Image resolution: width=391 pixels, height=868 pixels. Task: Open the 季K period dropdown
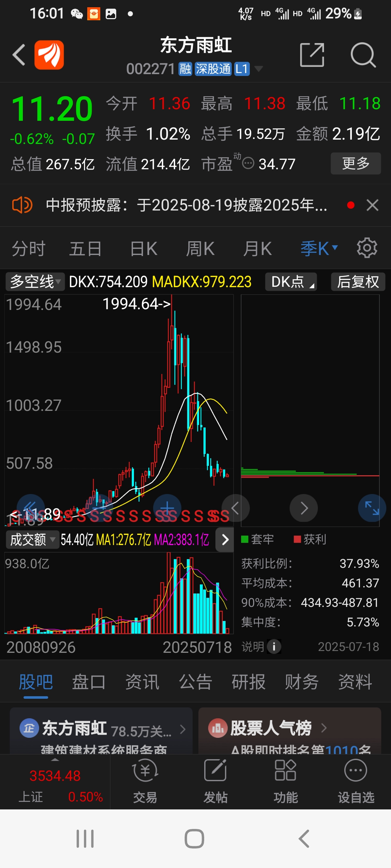(x=319, y=248)
